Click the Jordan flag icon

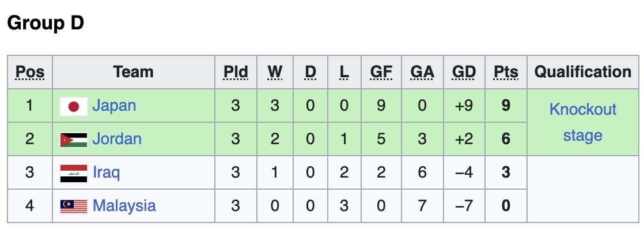(x=74, y=140)
